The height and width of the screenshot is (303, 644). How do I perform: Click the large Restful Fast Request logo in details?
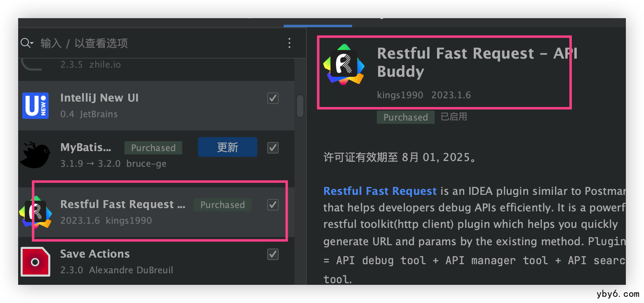(x=344, y=64)
